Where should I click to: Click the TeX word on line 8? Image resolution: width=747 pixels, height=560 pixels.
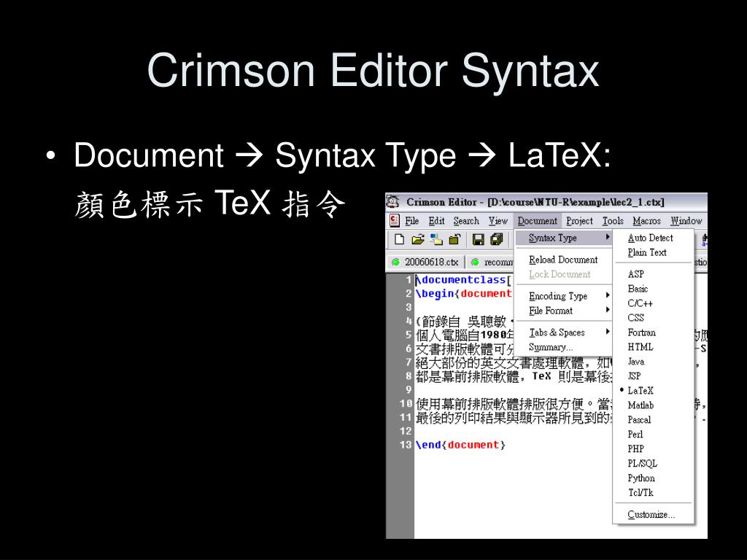[x=541, y=376]
